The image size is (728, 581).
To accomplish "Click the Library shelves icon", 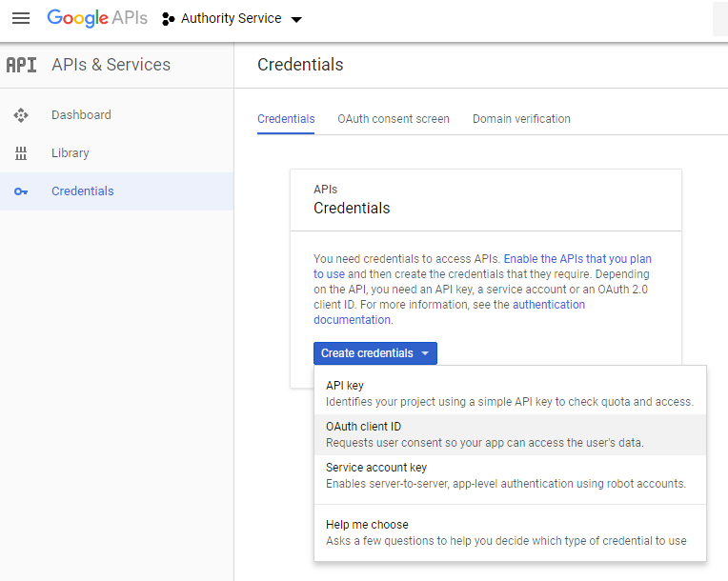I will pos(21,153).
